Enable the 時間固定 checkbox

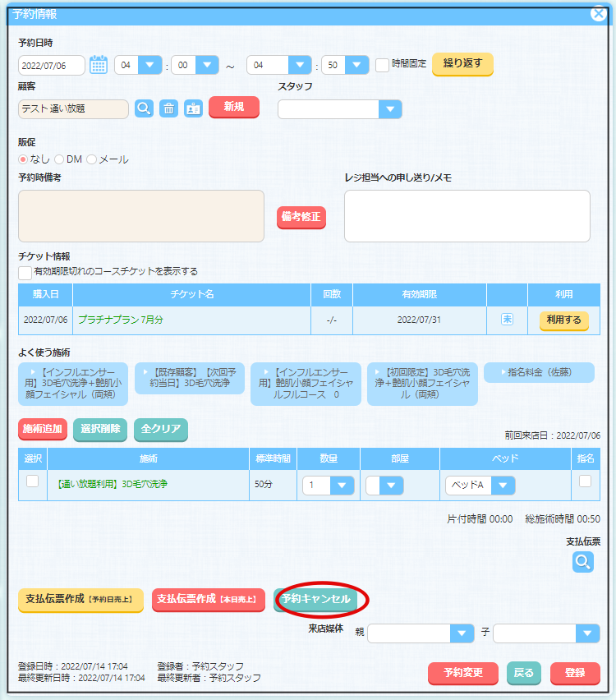(382, 65)
